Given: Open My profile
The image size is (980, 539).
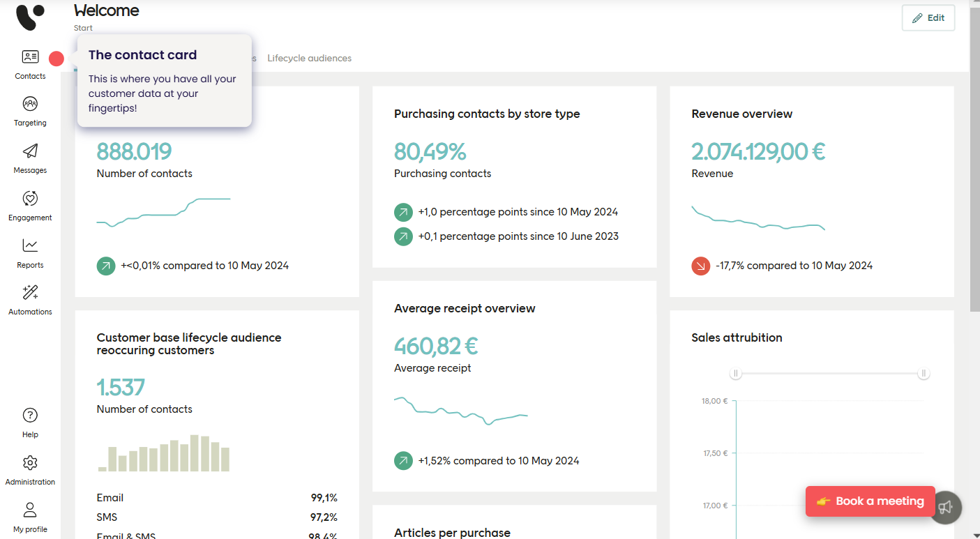Looking at the screenshot, I should [x=30, y=516].
